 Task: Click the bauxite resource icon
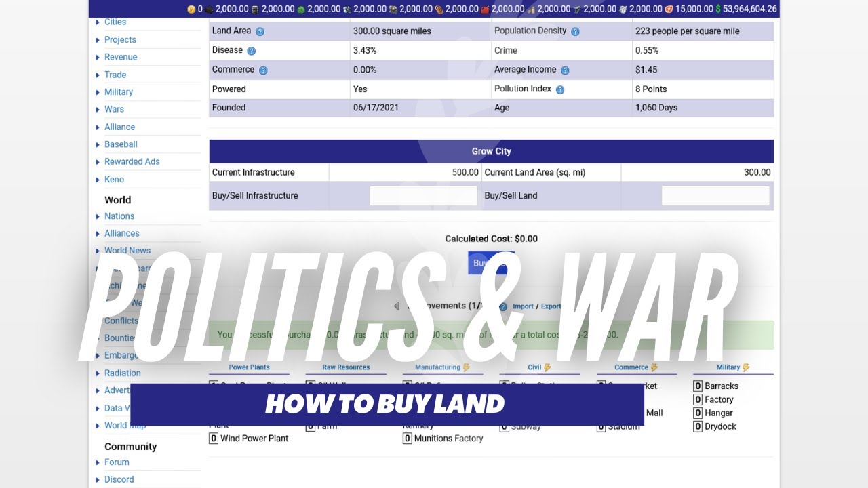[439, 9]
